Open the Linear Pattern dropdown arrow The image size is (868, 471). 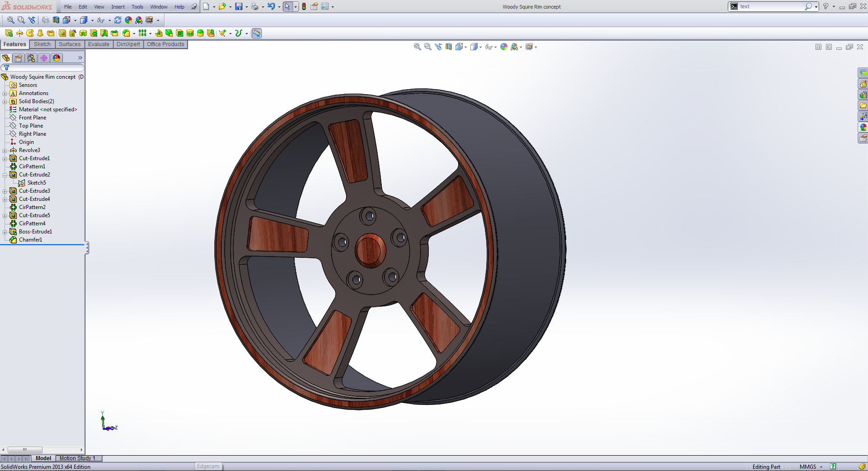pyautogui.click(x=150, y=33)
